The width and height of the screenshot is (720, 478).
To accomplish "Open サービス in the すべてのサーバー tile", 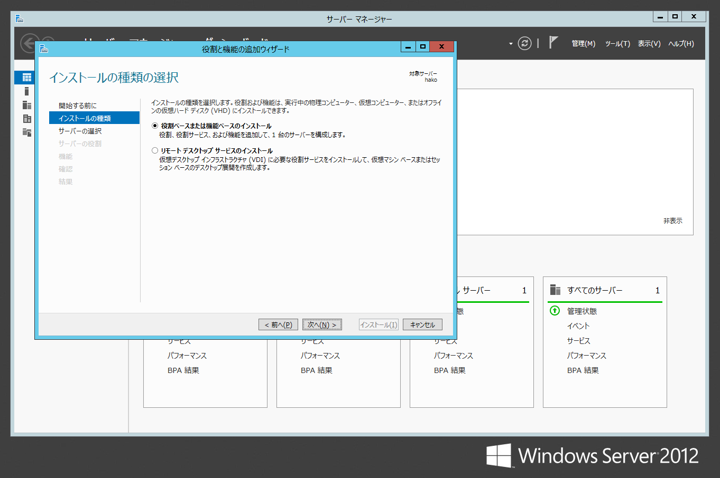I will click(x=579, y=341).
